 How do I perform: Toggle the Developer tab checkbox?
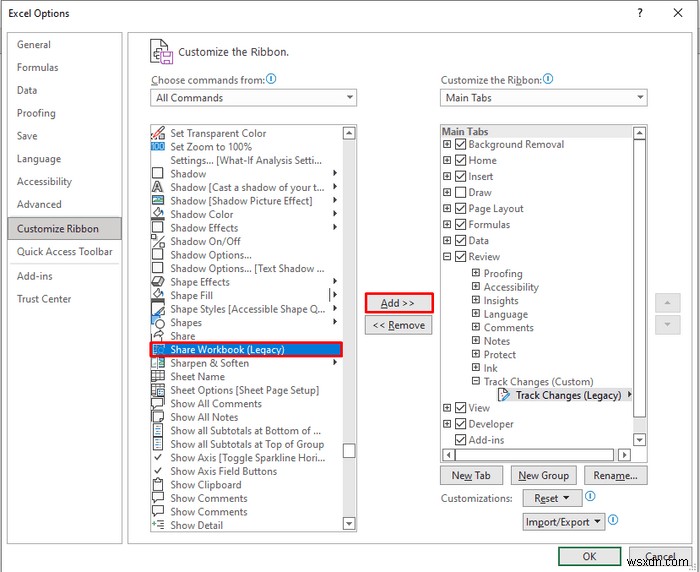coord(460,424)
